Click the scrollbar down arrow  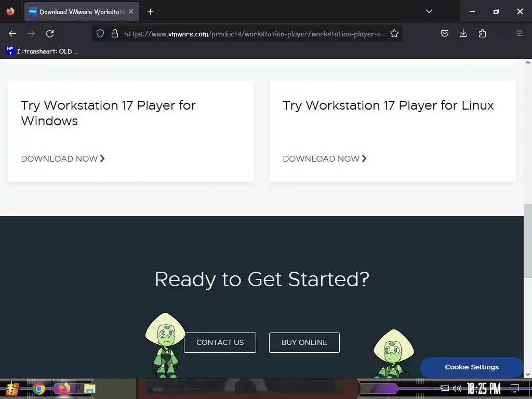coord(528,374)
